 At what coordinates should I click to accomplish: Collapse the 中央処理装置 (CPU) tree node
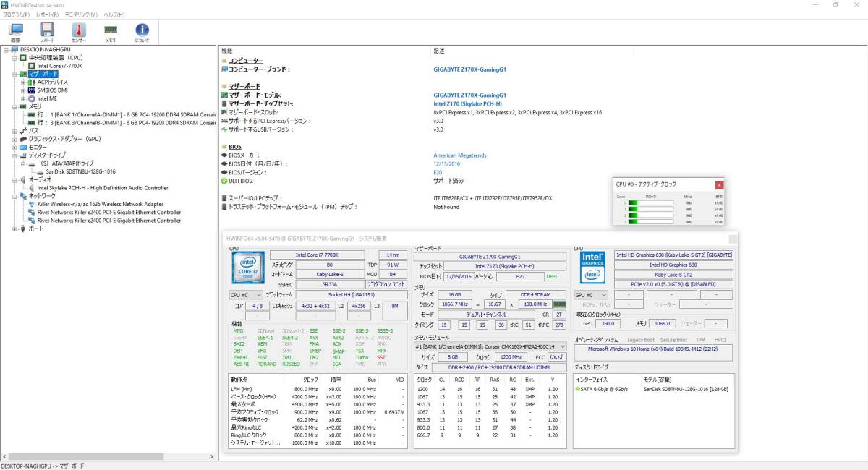click(14, 57)
